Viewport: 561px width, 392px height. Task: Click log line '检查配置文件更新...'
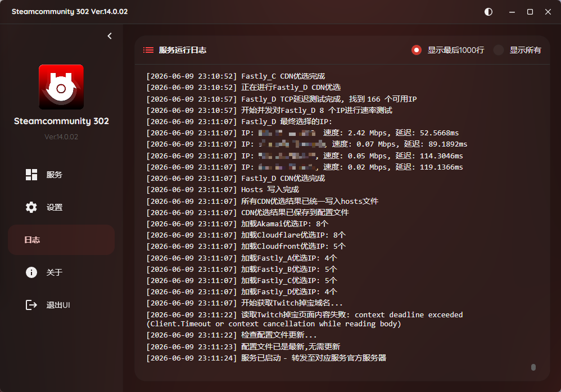(232, 335)
